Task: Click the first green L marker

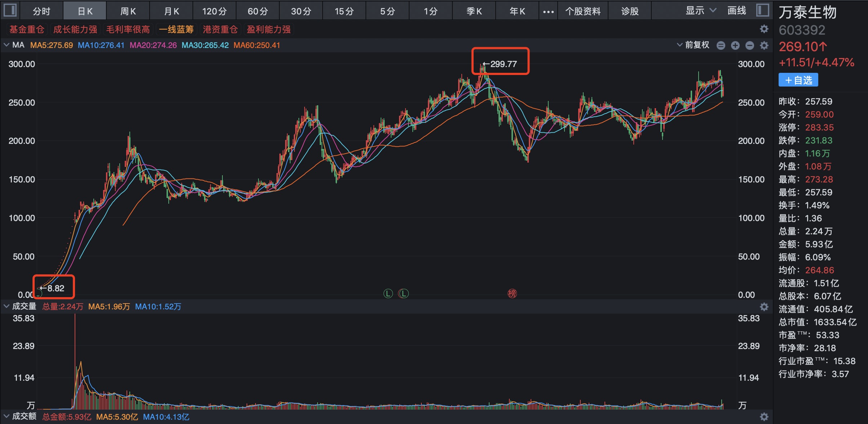Action: pyautogui.click(x=388, y=293)
